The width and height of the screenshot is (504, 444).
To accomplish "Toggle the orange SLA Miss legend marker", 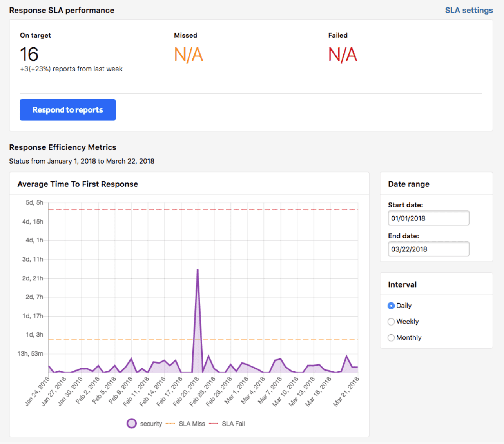I will click(x=170, y=424).
